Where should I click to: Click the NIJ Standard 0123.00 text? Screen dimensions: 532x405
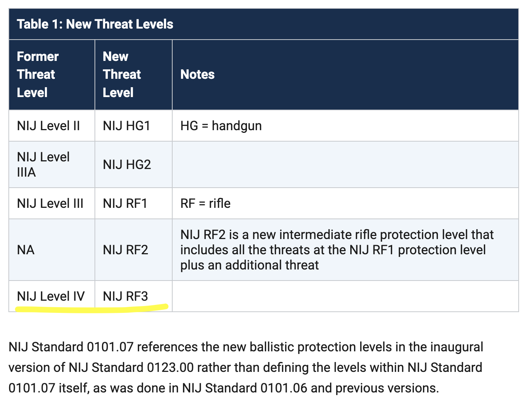[131, 368]
